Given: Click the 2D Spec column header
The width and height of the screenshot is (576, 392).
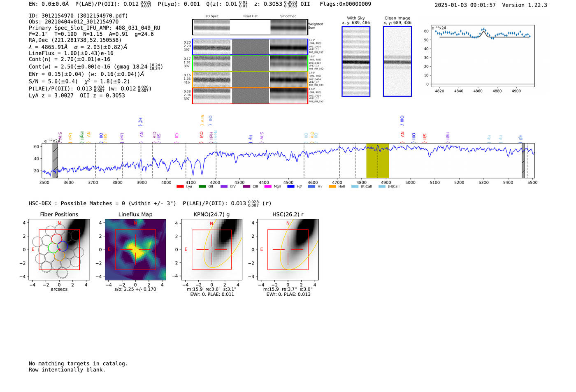Looking at the screenshot, I should (x=212, y=16).
